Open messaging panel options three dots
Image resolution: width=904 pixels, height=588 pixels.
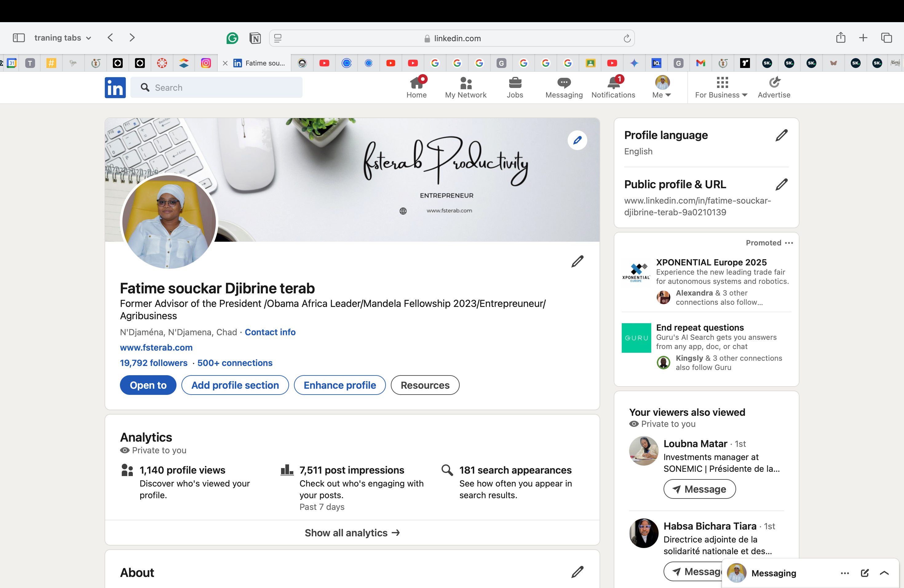coord(845,573)
